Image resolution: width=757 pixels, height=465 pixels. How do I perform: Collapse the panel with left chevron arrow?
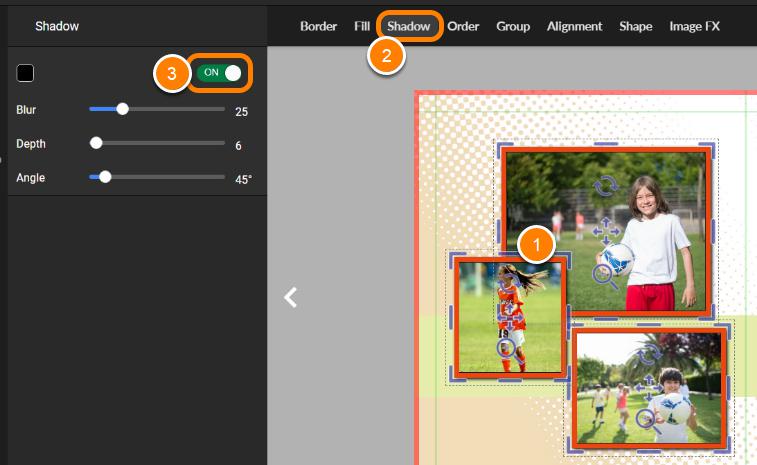[x=291, y=297]
